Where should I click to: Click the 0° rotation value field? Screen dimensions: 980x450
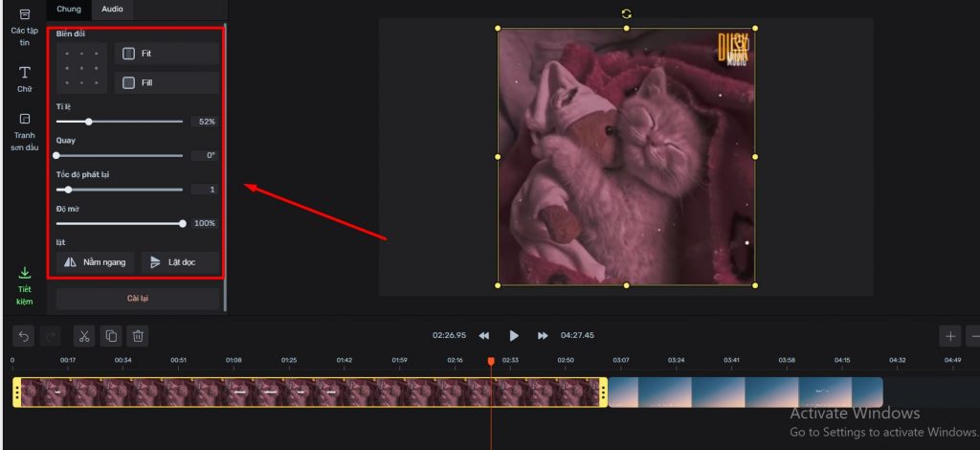[x=205, y=156]
